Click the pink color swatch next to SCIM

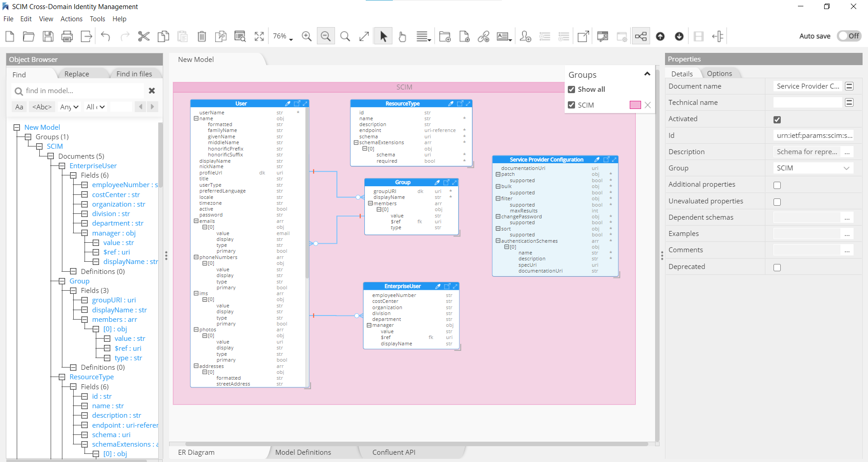(x=636, y=104)
